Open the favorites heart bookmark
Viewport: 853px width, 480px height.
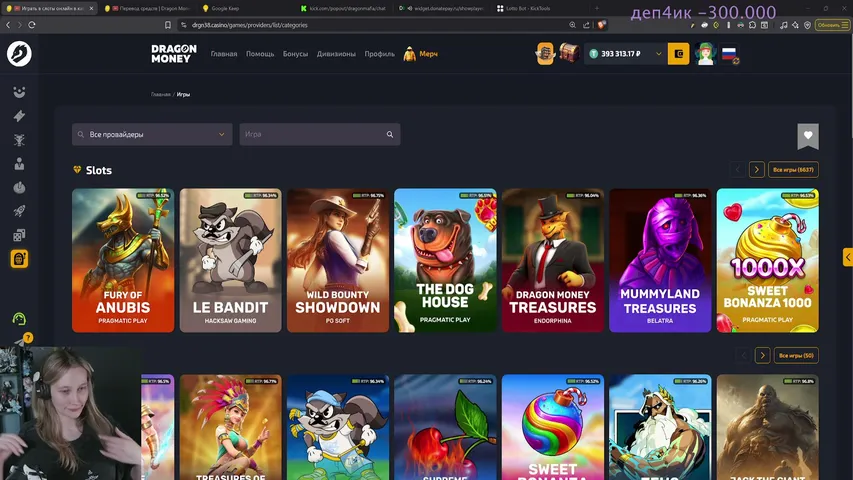808,136
